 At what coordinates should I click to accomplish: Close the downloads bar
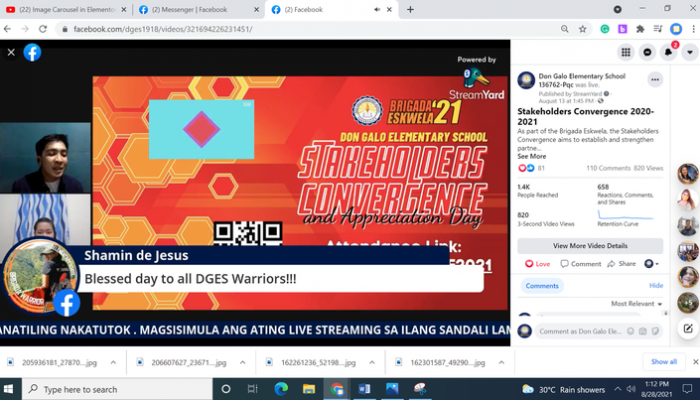pos(695,362)
